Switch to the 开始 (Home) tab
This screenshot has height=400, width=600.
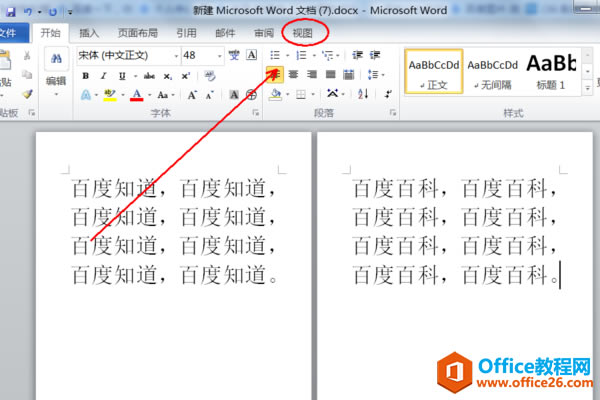tap(51, 33)
